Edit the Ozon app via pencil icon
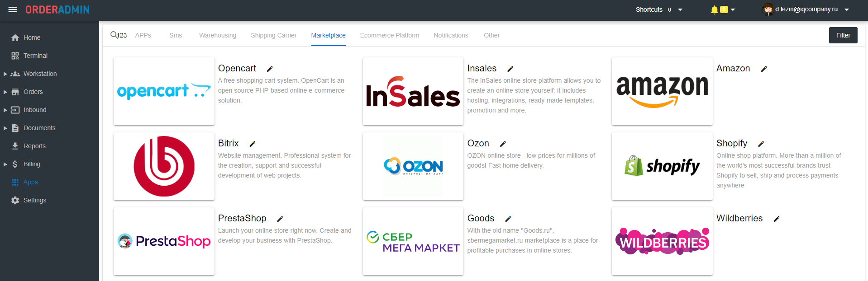 [x=503, y=144]
